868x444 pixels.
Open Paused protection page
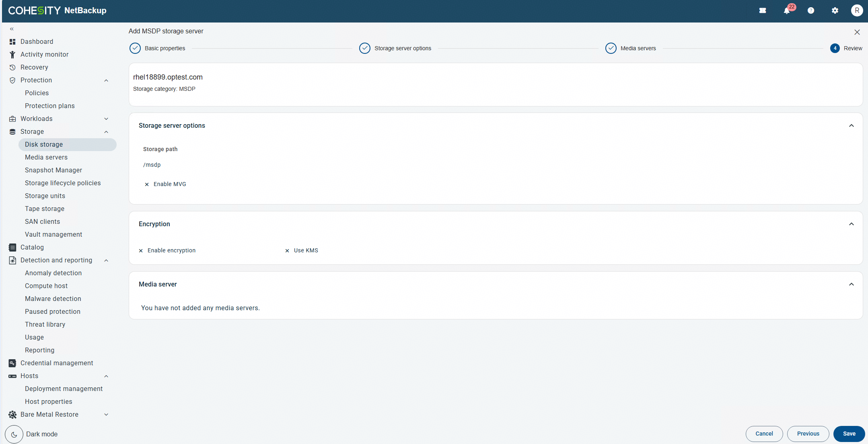tap(53, 312)
